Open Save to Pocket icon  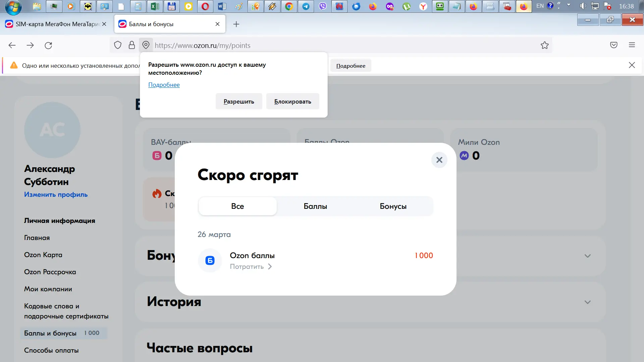(x=614, y=45)
